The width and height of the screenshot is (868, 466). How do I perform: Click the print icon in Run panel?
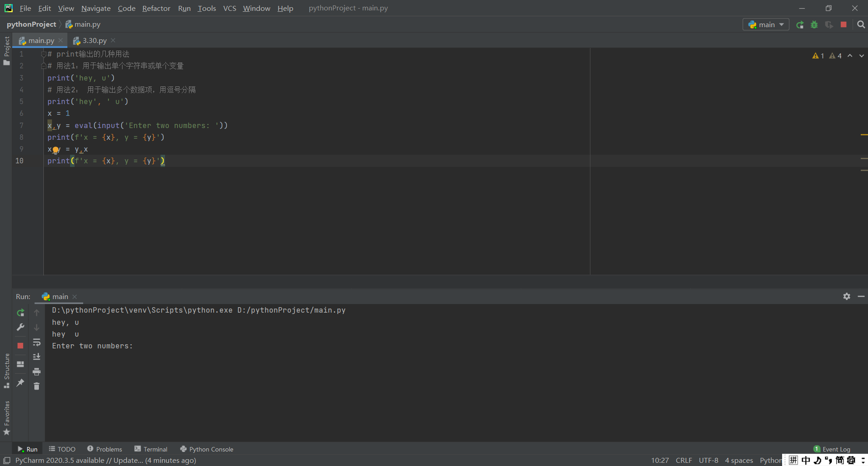37,371
